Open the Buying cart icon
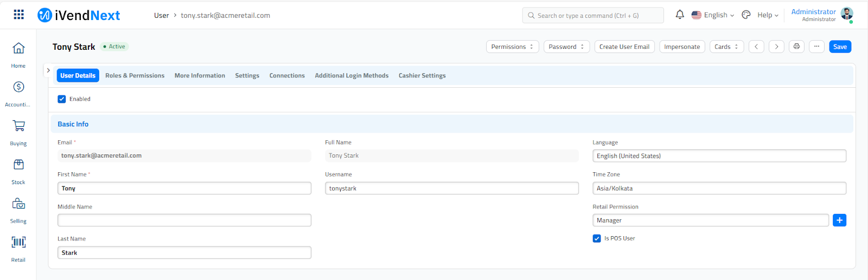 (x=18, y=126)
